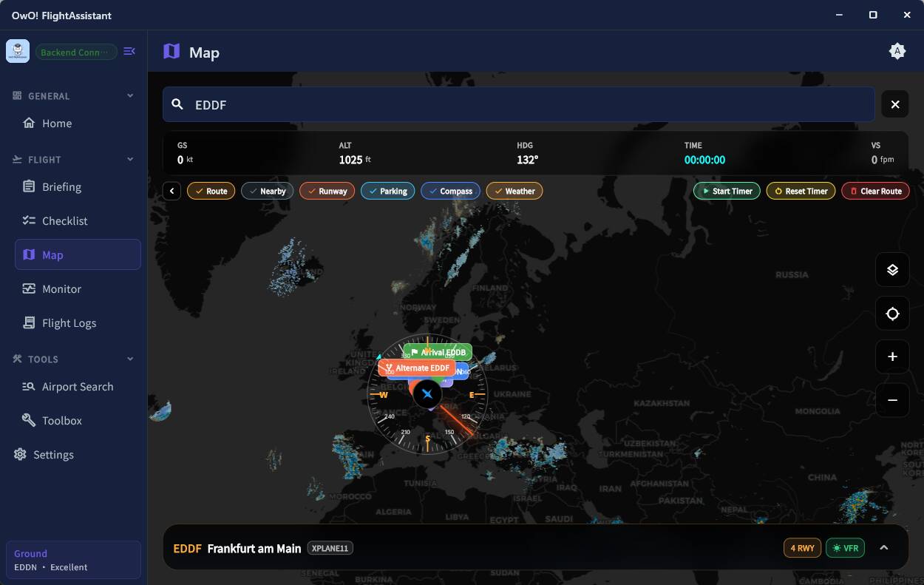Click the GS 0 kt readout
The image size is (924, 585).
185,153
